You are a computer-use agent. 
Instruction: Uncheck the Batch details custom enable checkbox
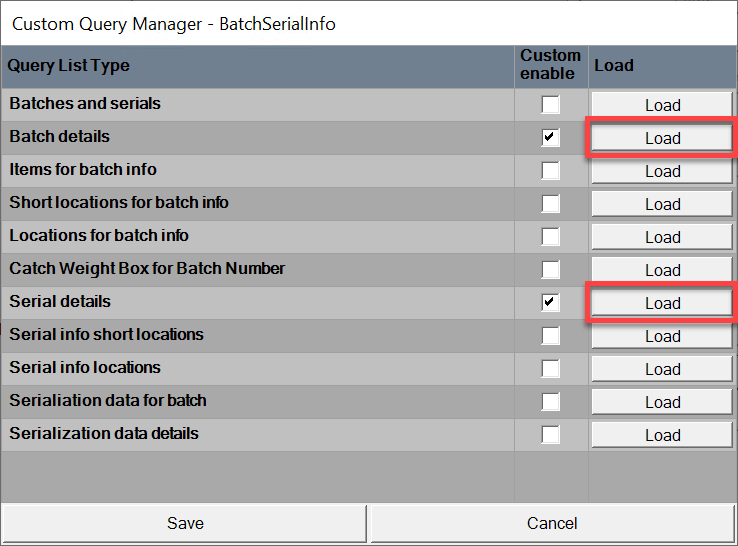550,138
